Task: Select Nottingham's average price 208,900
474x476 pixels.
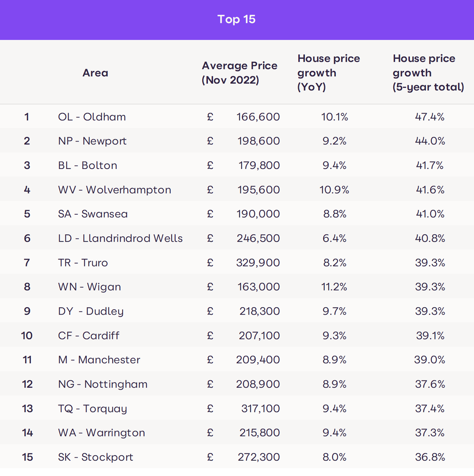Action: click(x=258, y=384)
